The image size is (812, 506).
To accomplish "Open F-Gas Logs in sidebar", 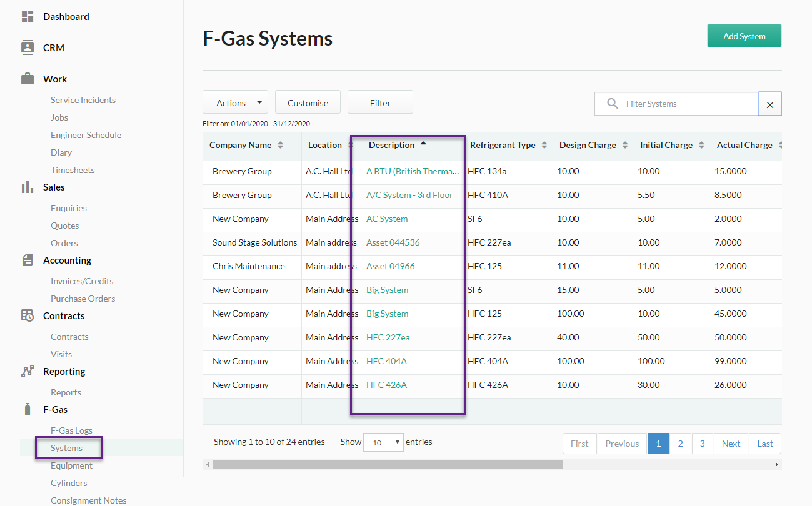I will (71, 430).
